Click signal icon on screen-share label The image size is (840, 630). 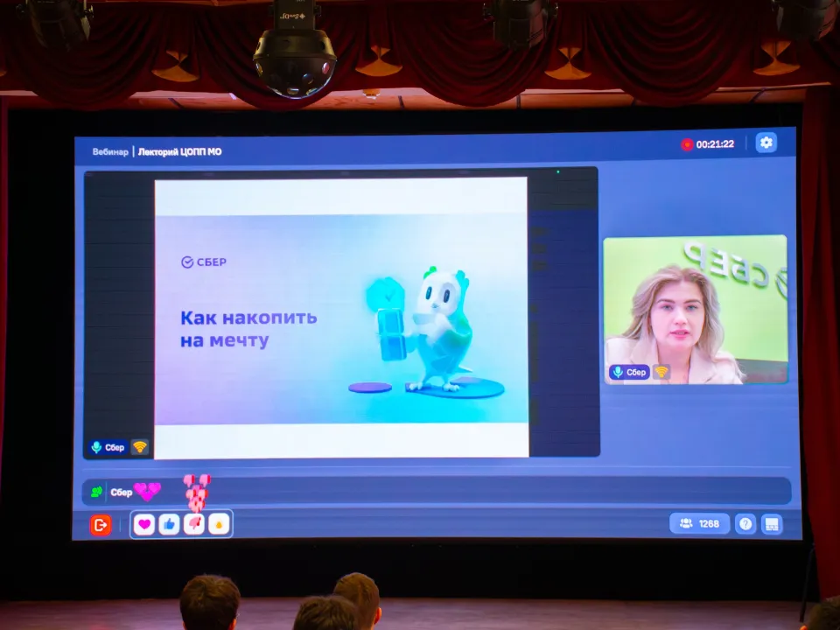click(140, 447)
